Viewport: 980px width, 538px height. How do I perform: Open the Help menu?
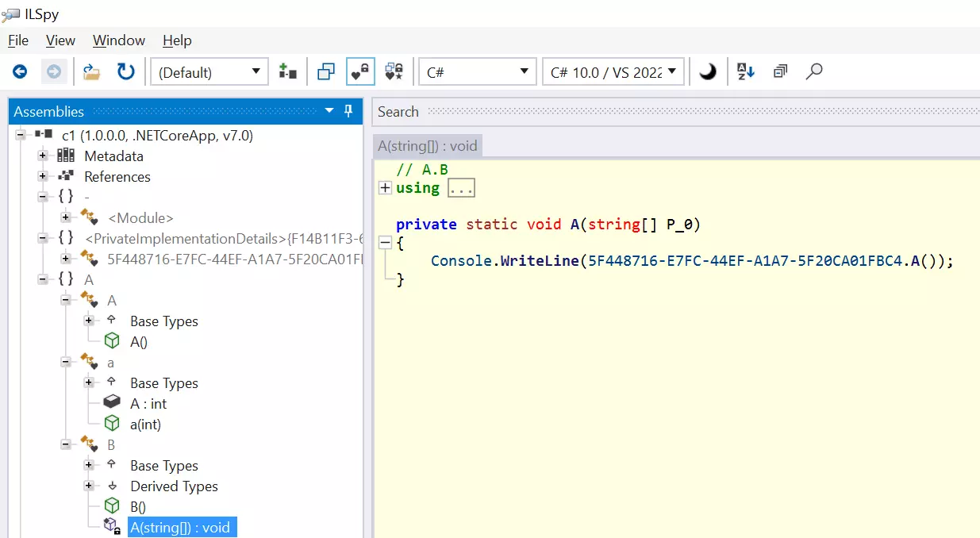coord(177,40)
